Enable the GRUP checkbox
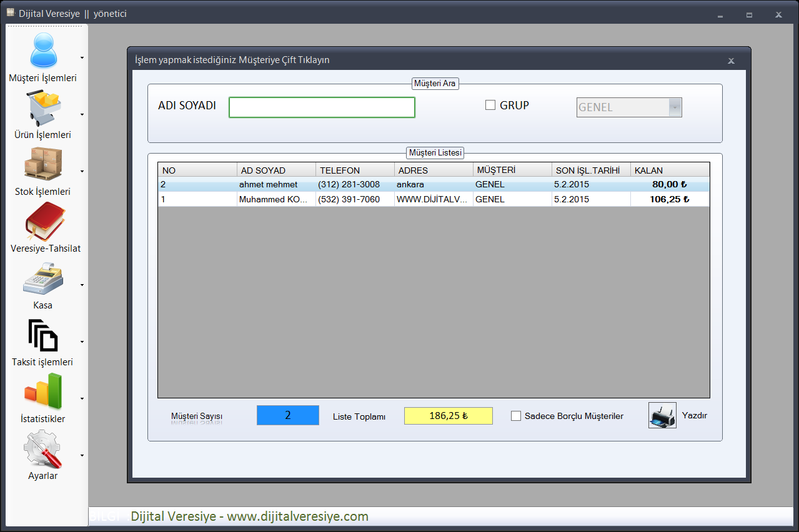799x532 pixels. tap(490, 105)
